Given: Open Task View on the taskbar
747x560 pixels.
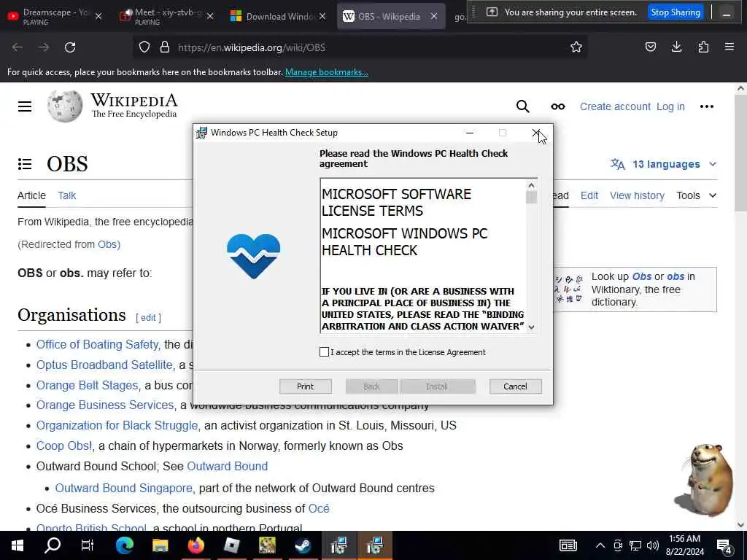Looking at the screenshot, I should (x=88, y=545).
